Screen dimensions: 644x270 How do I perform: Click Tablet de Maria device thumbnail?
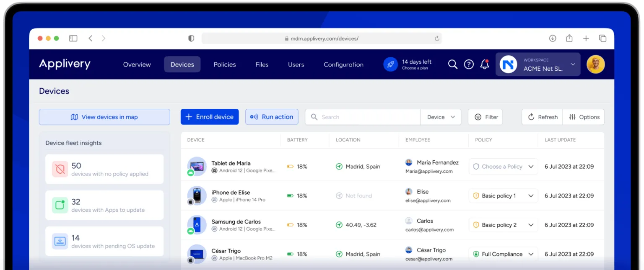[197, 166]
